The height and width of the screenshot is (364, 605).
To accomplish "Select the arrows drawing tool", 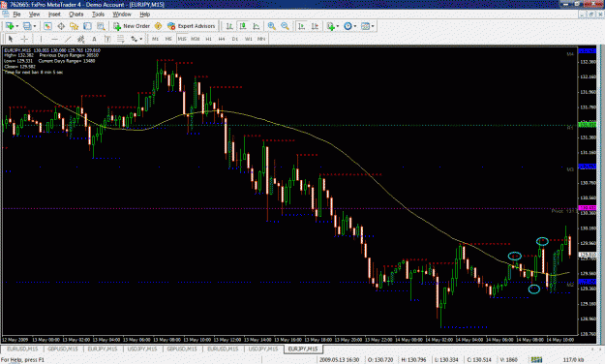I will coord(134,39).
